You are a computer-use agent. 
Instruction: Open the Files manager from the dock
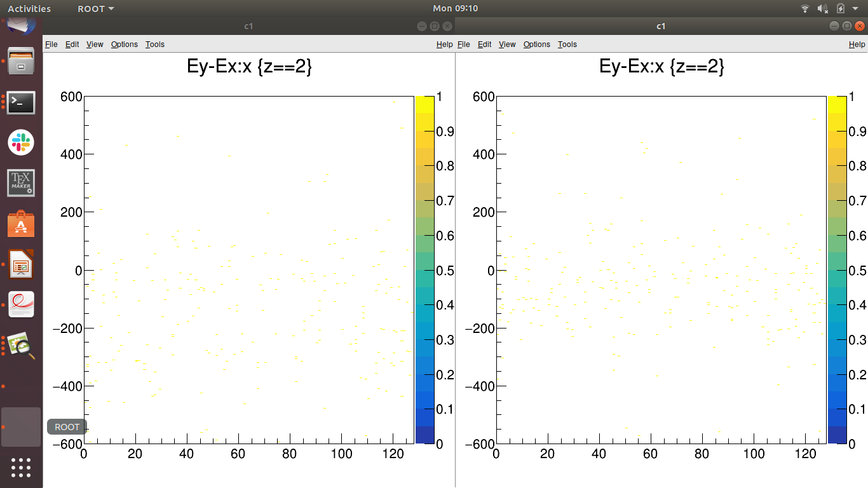click(21, 61)
